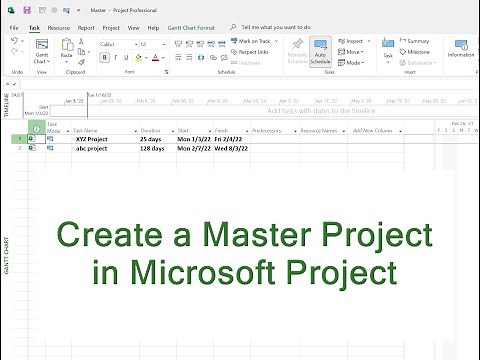Set task to 75% complete

tap(211, 44)
